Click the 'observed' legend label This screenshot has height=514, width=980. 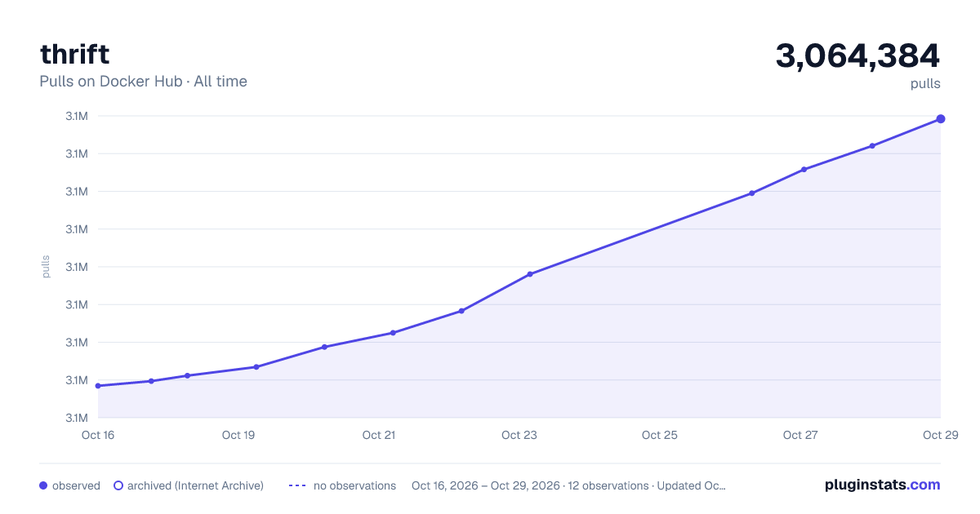(x=76, y=485)
